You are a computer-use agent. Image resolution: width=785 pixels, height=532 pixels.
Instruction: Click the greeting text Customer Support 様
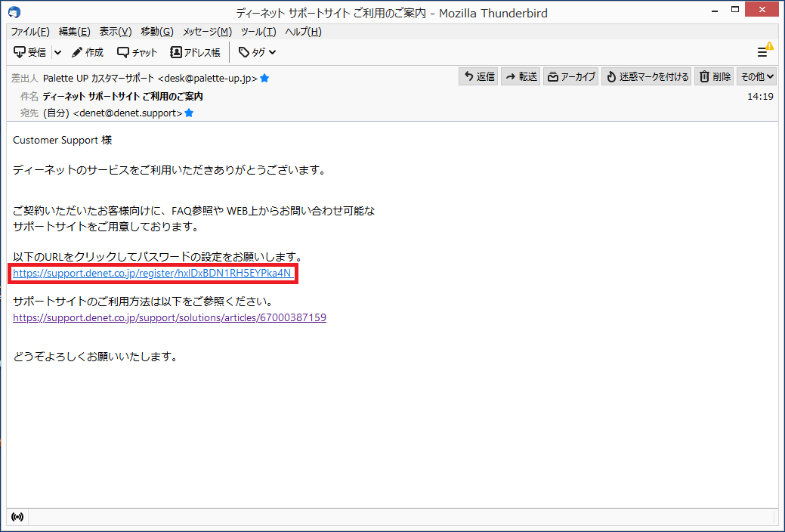tap(63, 141)
